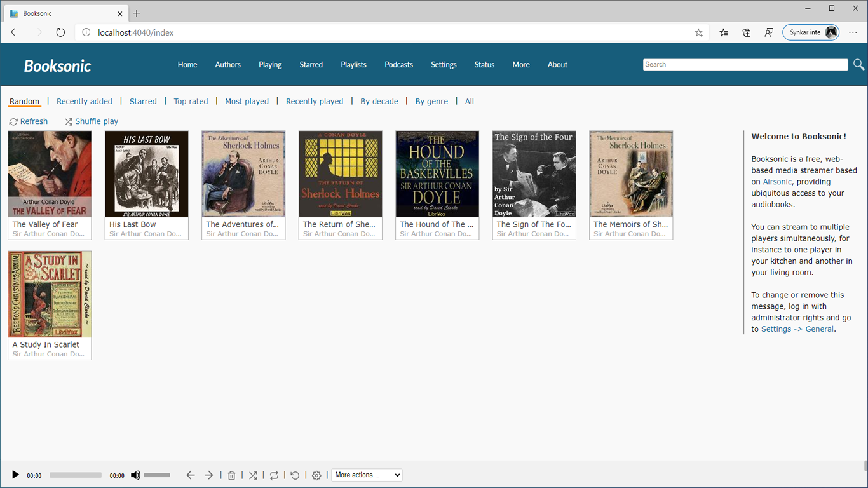Go to the previous track arrow
The image size is (868, 488).
191,475
